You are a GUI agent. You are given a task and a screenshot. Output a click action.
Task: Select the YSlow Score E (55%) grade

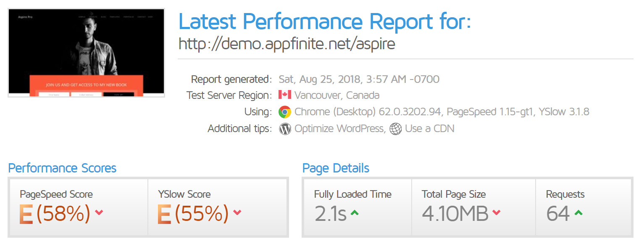193,214
